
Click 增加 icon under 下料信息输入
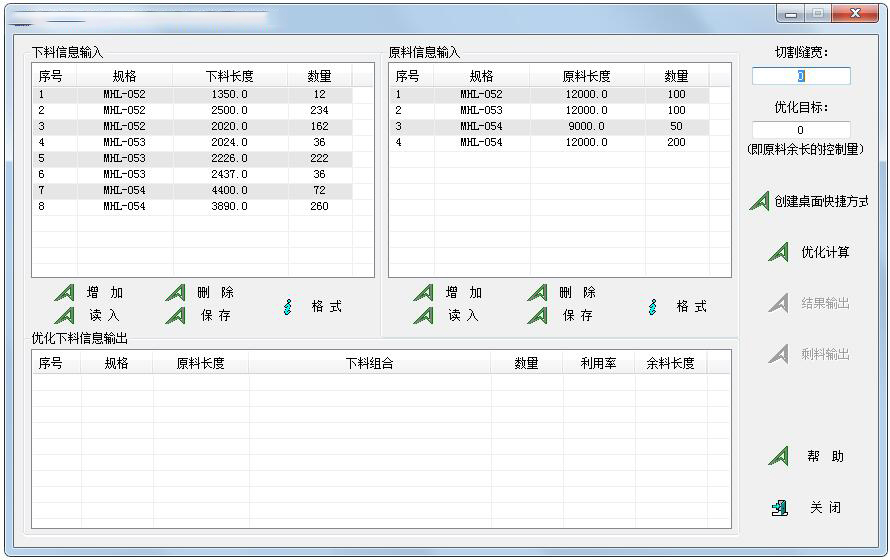coord(64,293)
